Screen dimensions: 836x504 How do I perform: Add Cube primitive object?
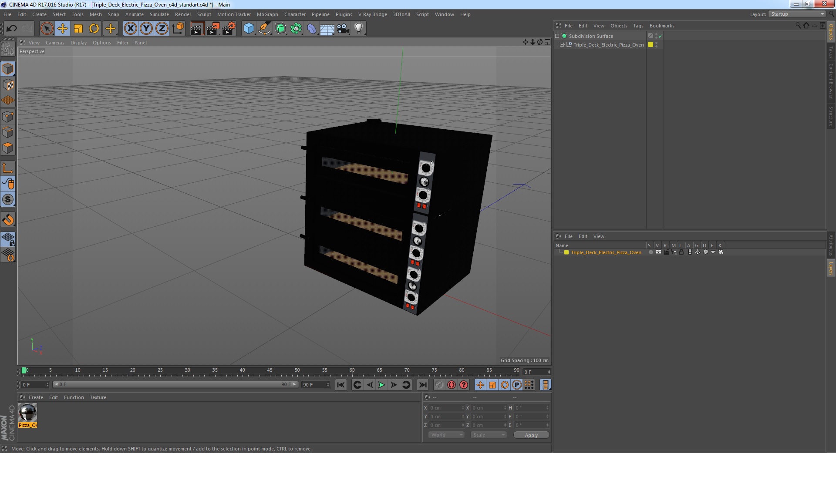tap(249, 29)
